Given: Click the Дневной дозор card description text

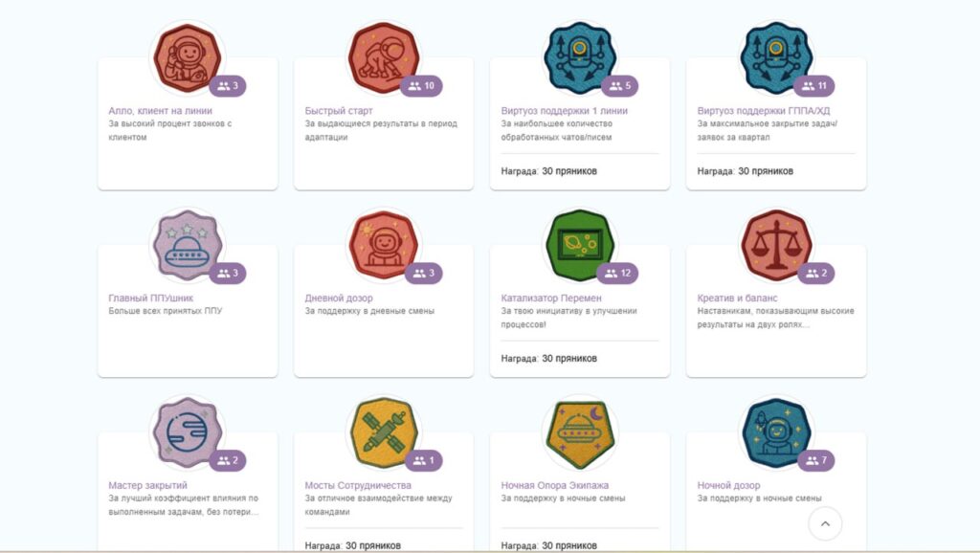Looking at the screenshot, I should [369, 311].
